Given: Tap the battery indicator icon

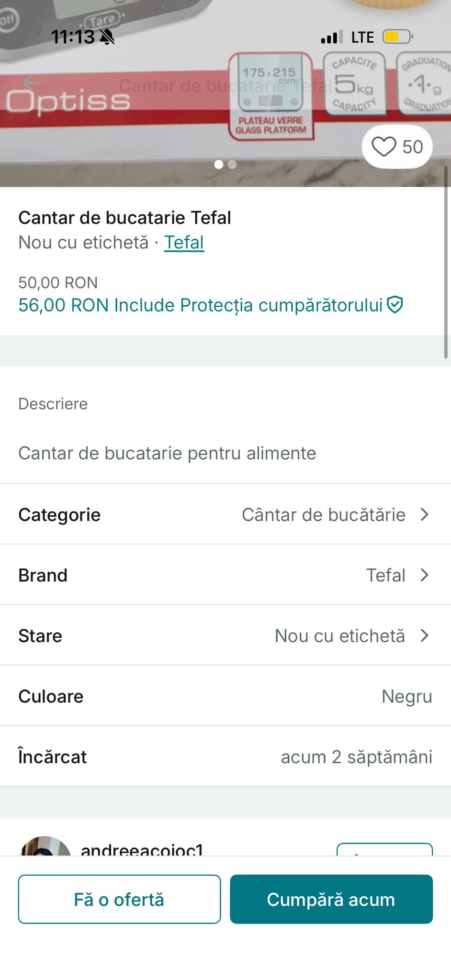Looking at the screenshot, I should click(x=397, y=37).
